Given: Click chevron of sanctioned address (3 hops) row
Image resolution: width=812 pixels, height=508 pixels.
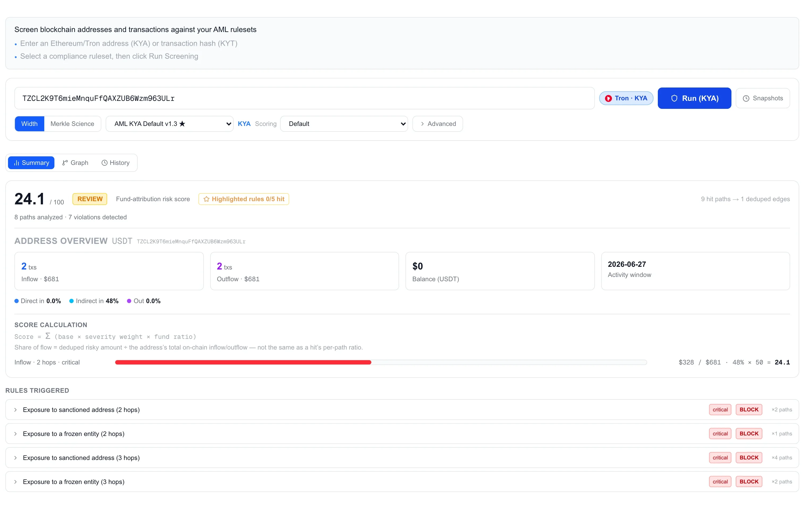Looking at the screenshot, I should coord(15,458).
